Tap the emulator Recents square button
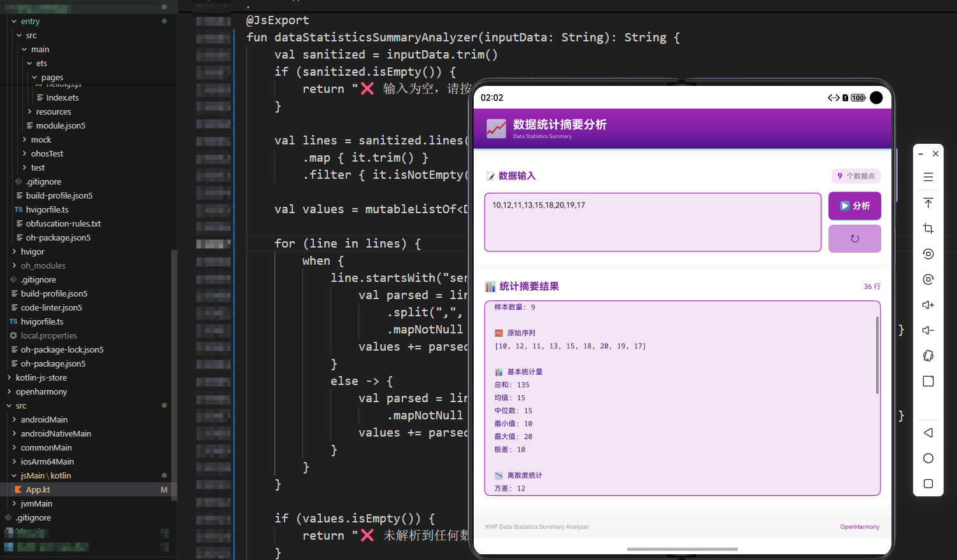 click(928, 484)
